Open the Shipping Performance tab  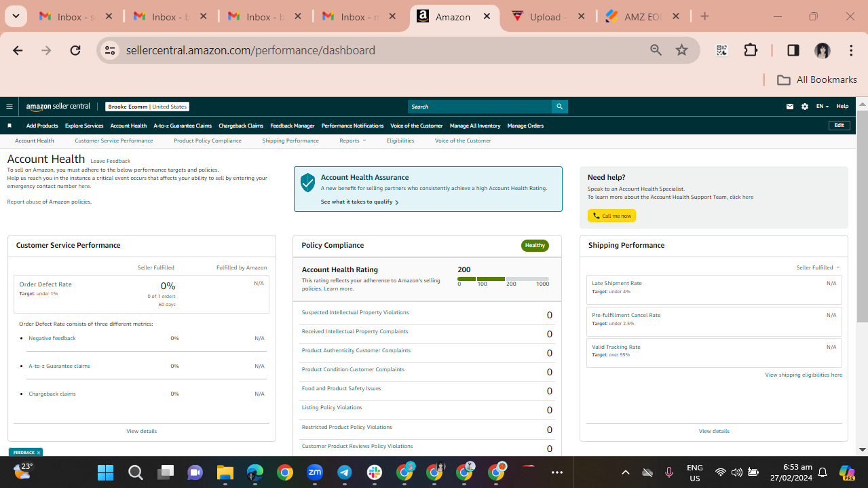[x=290, y=140]
